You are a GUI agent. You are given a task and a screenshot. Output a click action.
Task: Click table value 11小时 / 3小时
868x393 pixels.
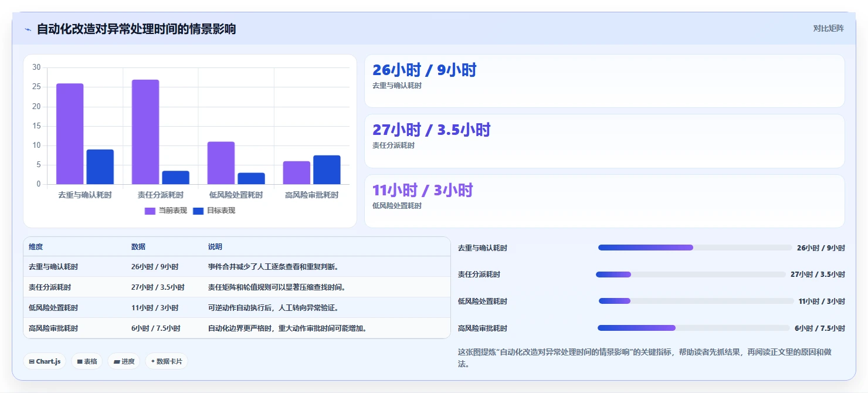[155, 308]
